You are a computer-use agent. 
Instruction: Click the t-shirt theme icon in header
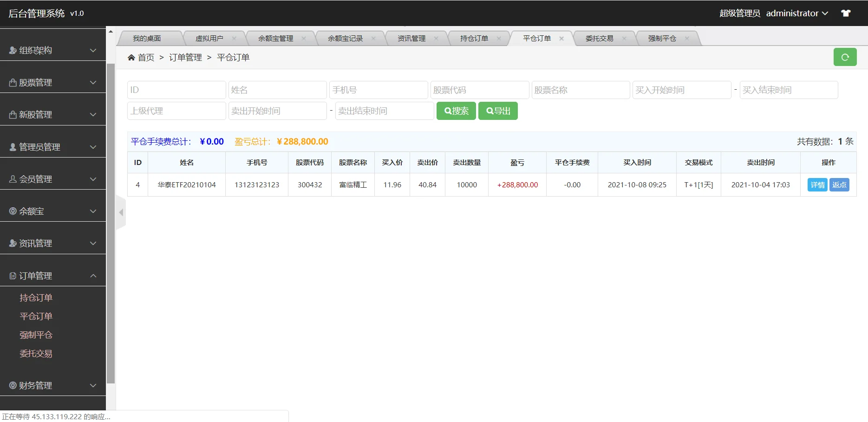tap(847, 13)
